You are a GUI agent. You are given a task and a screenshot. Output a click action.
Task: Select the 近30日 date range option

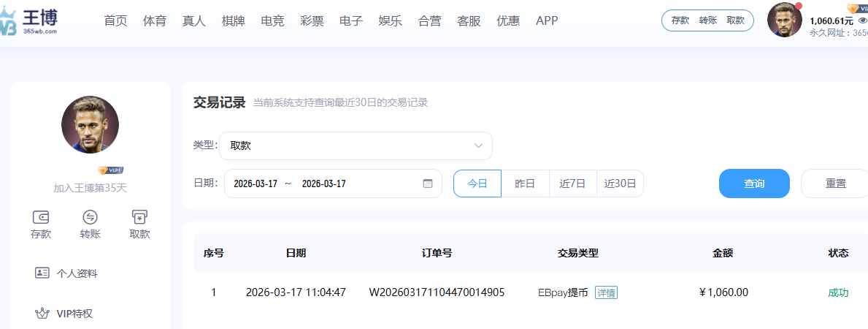click(x=620, y=184)
